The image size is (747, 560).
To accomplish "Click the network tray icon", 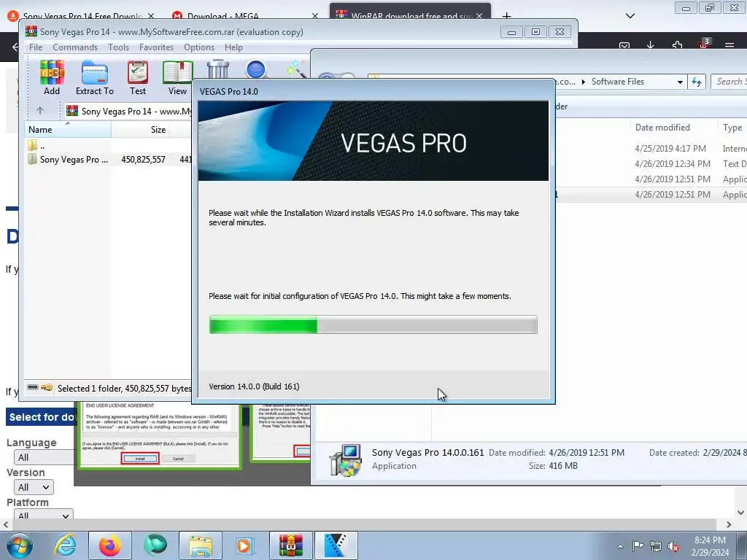I will tap(656, 546).
